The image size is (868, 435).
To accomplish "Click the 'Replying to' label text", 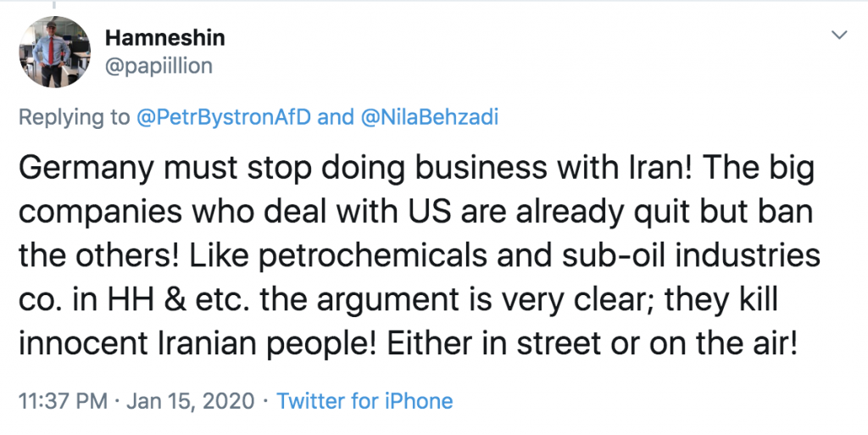I will 75,117.
